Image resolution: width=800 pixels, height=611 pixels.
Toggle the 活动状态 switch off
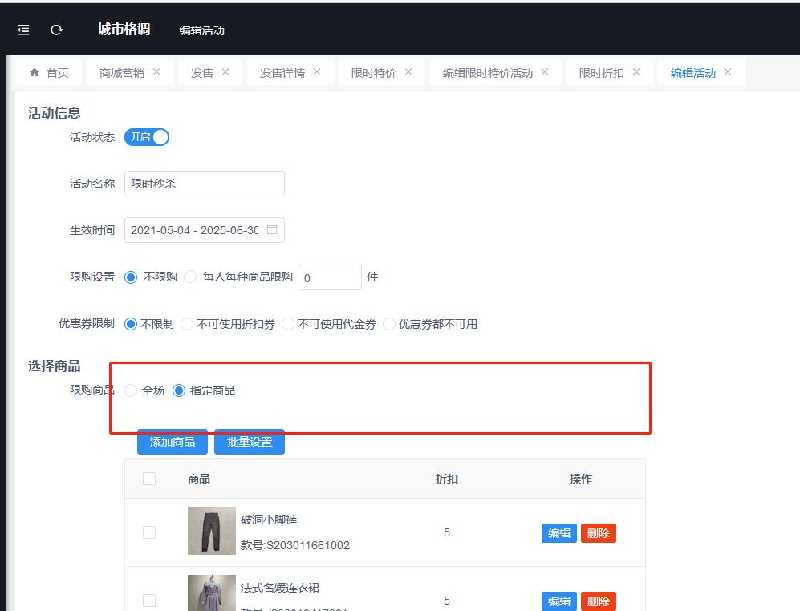[x=147, y=137]
